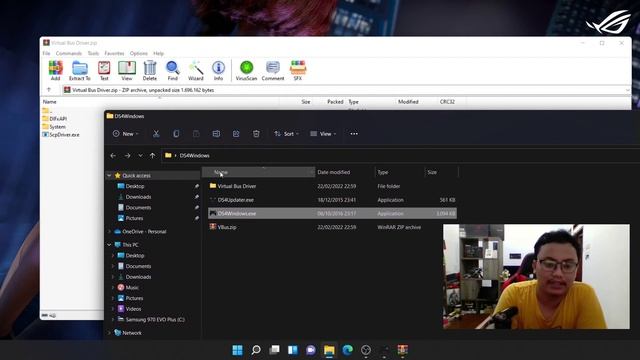Viewport: 640px width, 360px height.
Task: Sort WinRAR list by Modified column
Action: click(408, 102)
